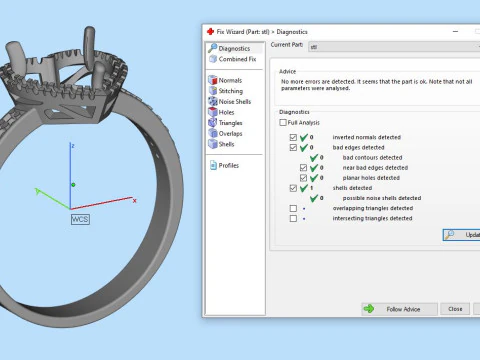Click the advice message text
The height and width of the screenshot is (360, 480).
377,85
